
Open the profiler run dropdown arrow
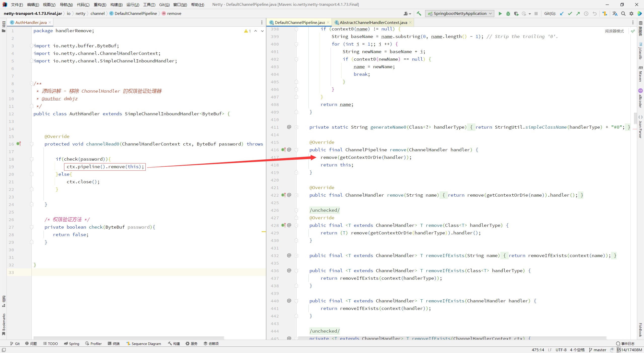[530, 14]
